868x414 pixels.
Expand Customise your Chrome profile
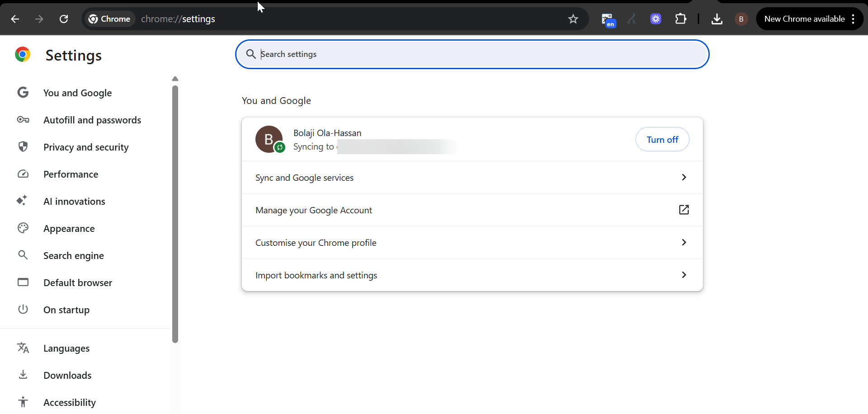click(x=472, y=243)
